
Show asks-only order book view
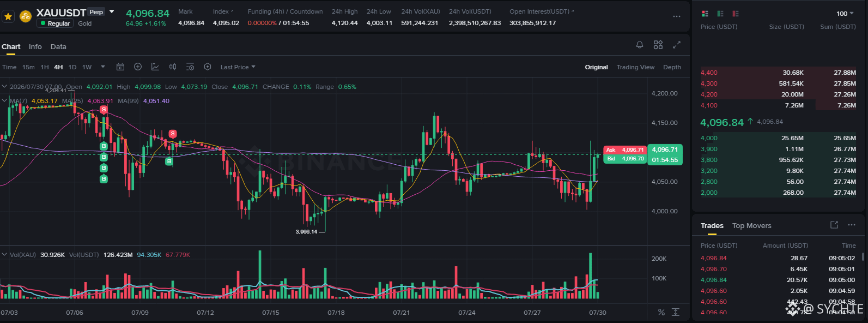[x=736, y=14]
